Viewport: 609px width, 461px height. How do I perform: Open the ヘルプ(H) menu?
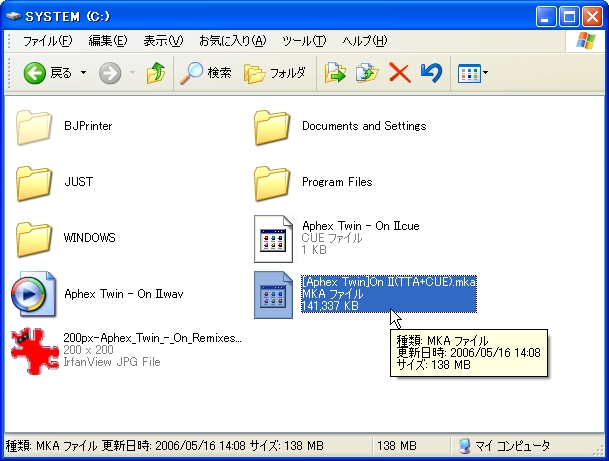pyautogui.click(x=365, y=41)
